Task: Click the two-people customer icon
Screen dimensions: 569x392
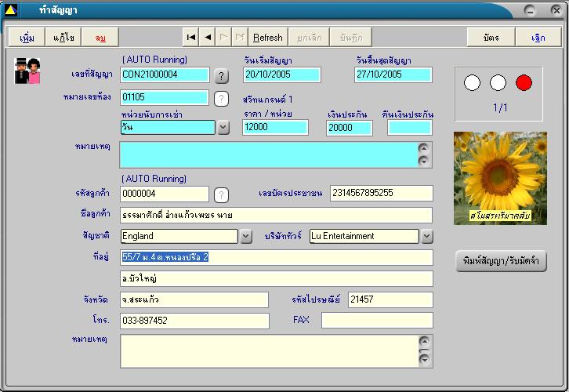Action: [x=27, y=71]
